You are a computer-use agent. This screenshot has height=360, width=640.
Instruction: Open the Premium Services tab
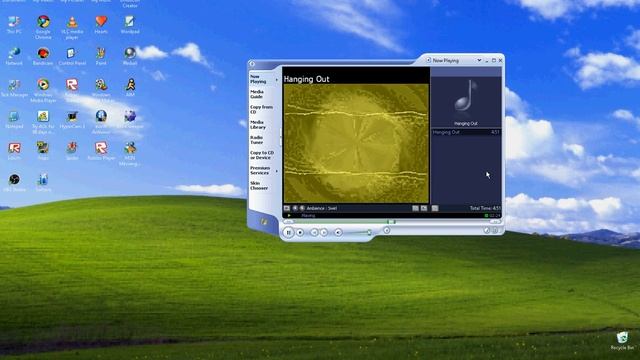(x=260, y=170)
